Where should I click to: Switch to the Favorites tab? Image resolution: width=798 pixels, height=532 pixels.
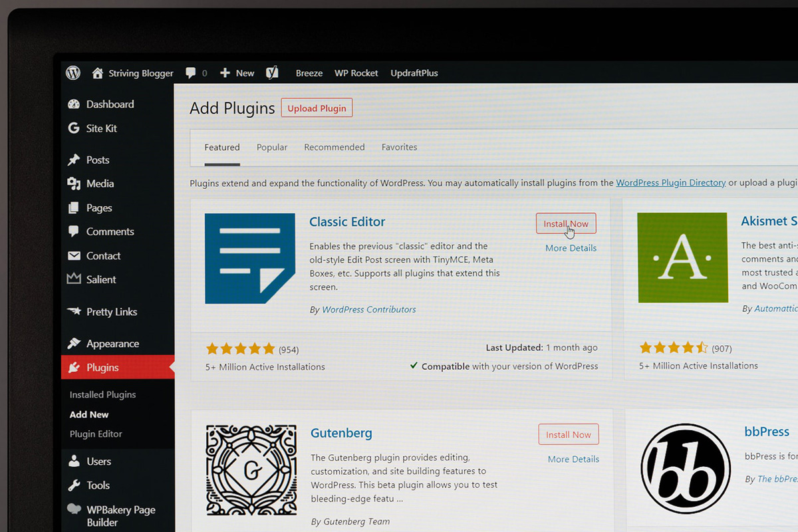click(x=400, y=147)
